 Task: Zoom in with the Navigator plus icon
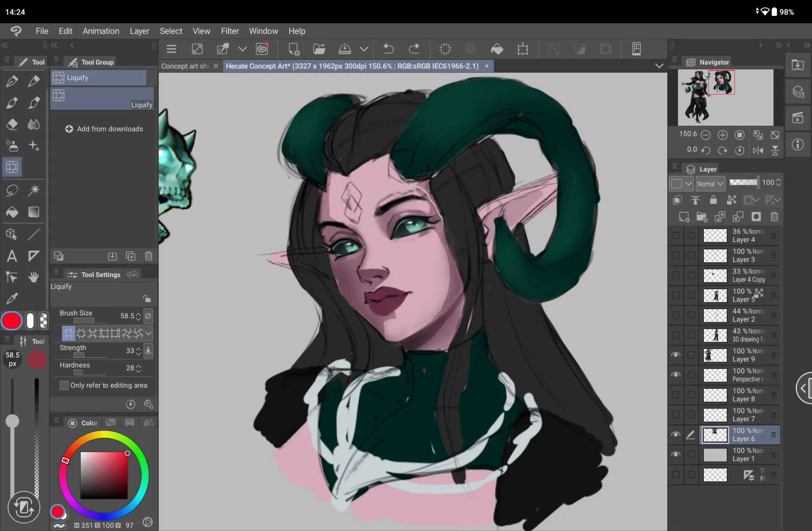pyautogui.click(x=722, y=135)
